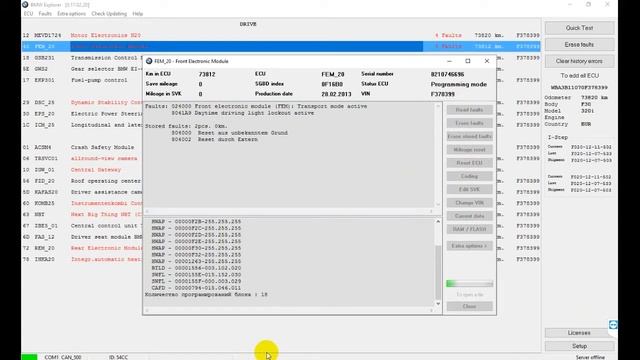Click the DRIVE section header
The width and height of the screenshot is (640, 360).
pos(248,24)
